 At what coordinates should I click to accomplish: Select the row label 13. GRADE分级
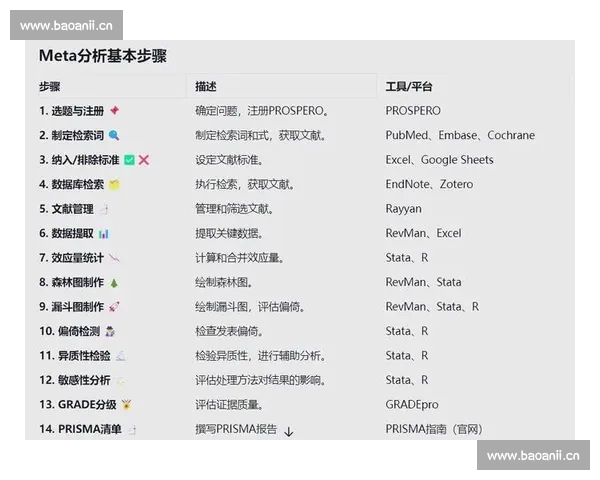pos(78,405)
